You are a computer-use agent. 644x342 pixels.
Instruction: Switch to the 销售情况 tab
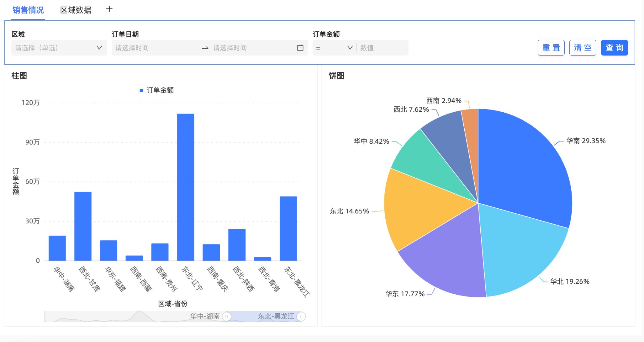(28, 10)
